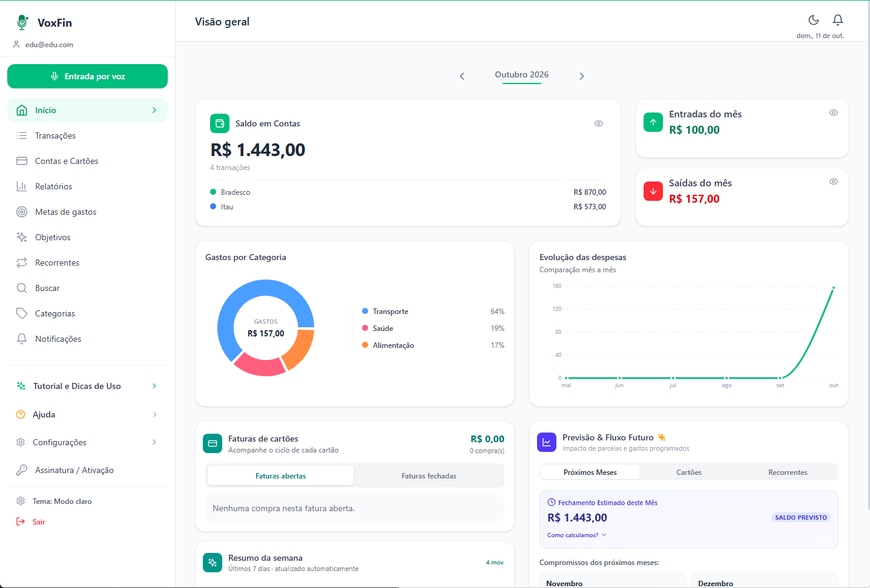Image resolution: width=870 pixels, height=588 pixels.
Task: Hide Saídas do mês value
Action: tap(834, 181)
